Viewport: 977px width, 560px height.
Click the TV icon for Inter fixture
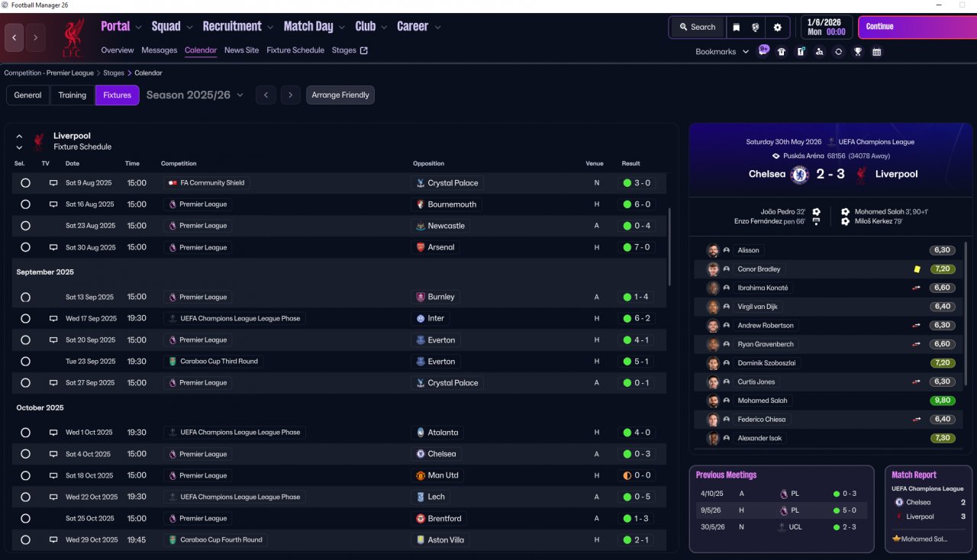point(53,318)
